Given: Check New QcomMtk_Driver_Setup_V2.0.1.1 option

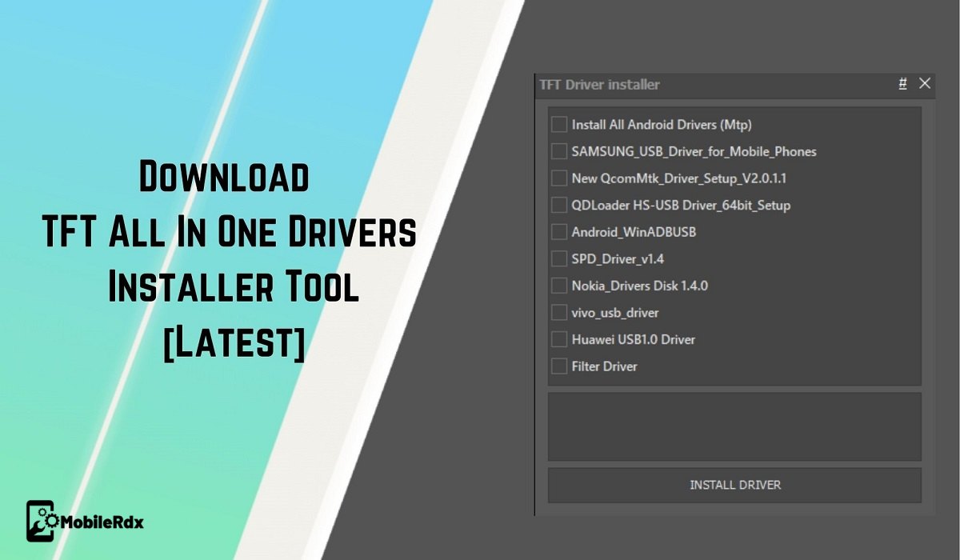Looking at the screenshot, I should pos(558,178).
